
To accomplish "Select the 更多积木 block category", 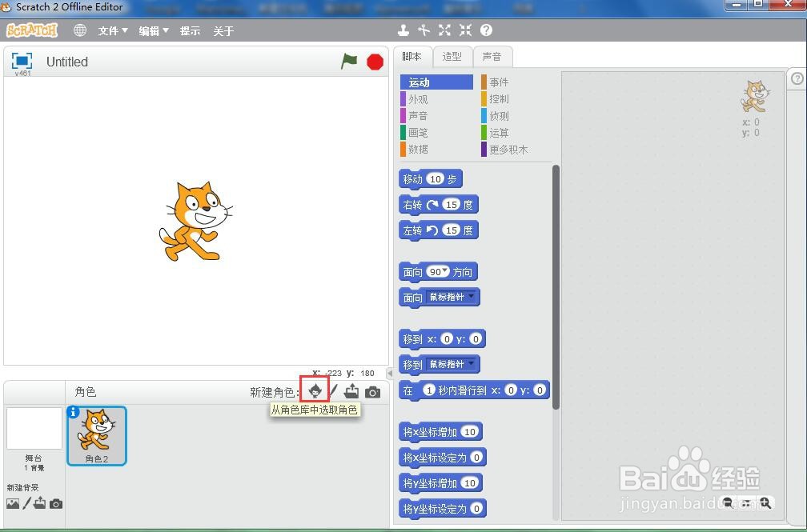I will click(x=517, y=150).
